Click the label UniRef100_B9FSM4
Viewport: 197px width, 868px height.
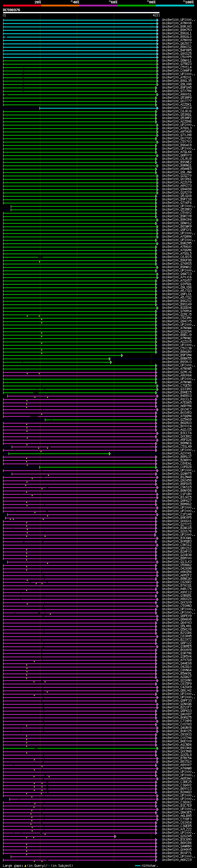click(x=177, y=355)
